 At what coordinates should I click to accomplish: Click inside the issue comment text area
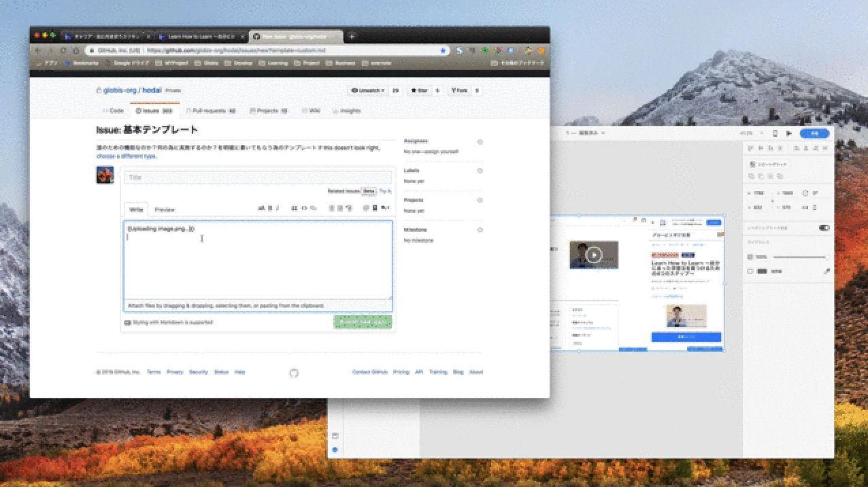pyautogui.click(x=258, y=260)
